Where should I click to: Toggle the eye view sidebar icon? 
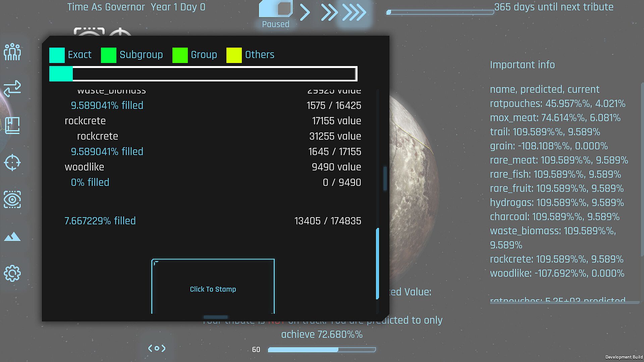(x=12, y=199)
